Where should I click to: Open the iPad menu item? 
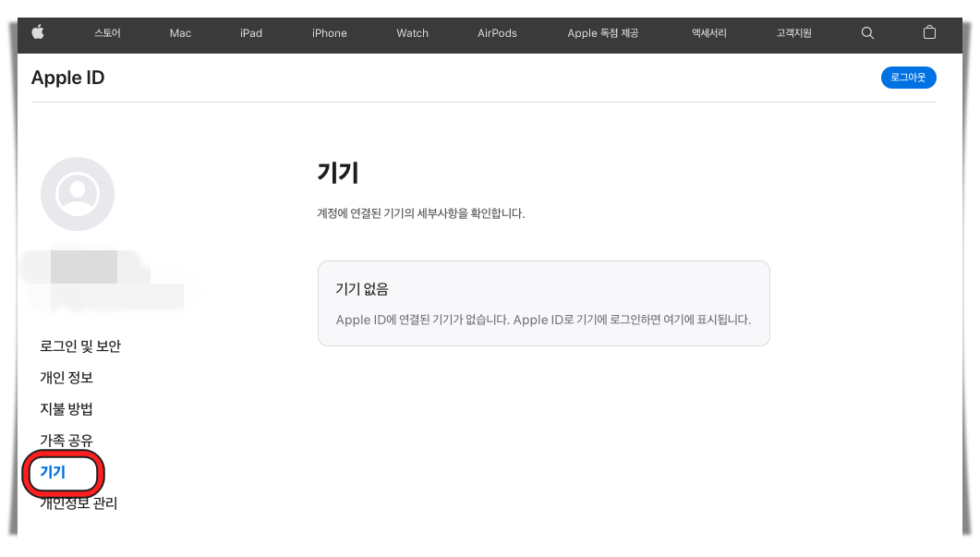(249, 33)
